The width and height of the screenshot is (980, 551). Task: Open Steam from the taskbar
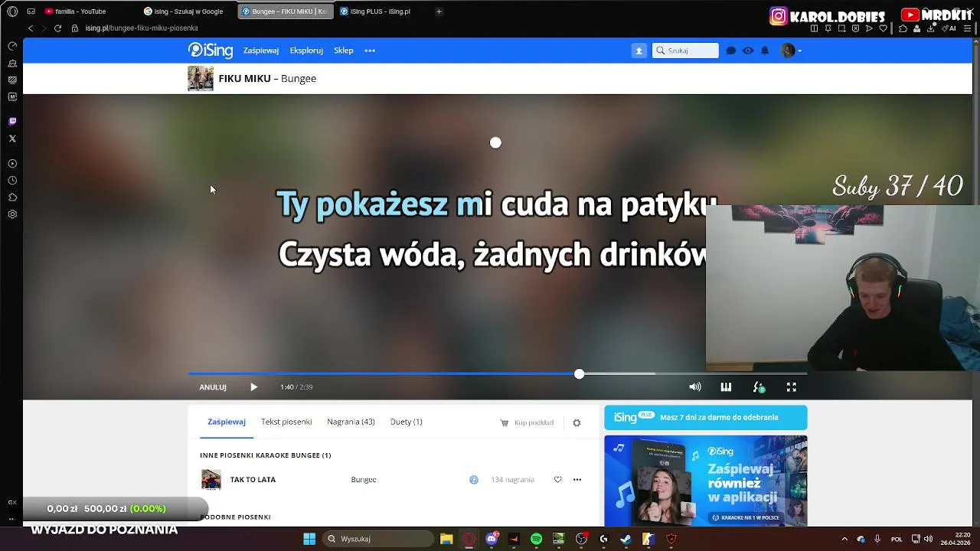point(626,539)
